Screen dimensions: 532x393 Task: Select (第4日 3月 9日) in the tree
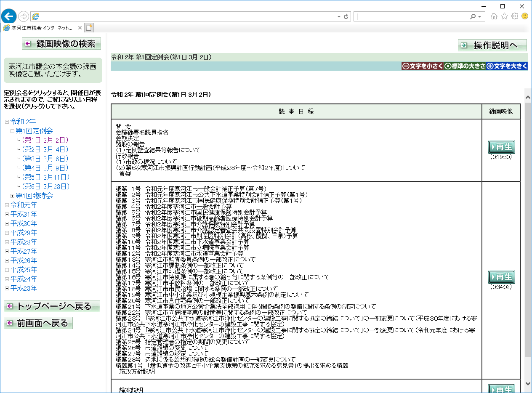45,168
